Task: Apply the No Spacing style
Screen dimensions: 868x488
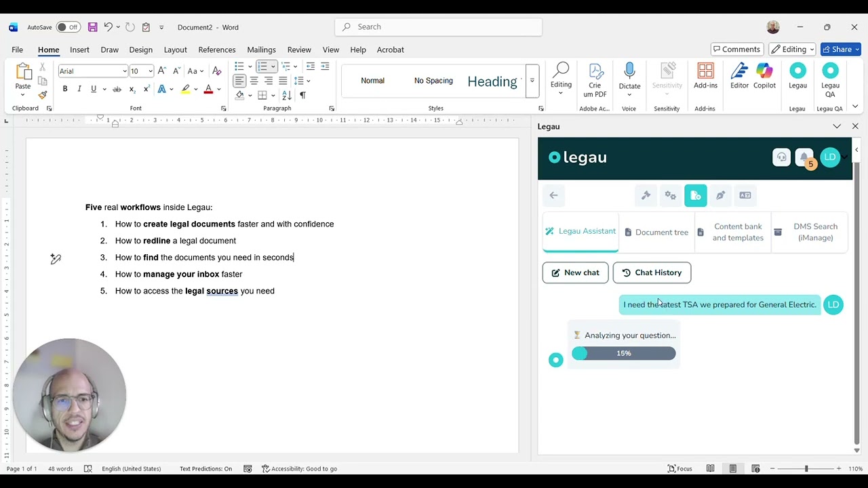Action: click(x=433, y=81)
